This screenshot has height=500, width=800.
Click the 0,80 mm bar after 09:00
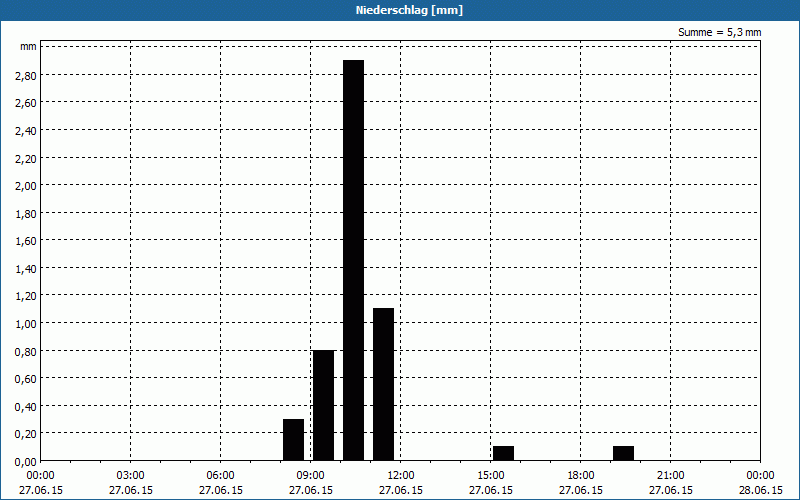[x=323, y=405]
